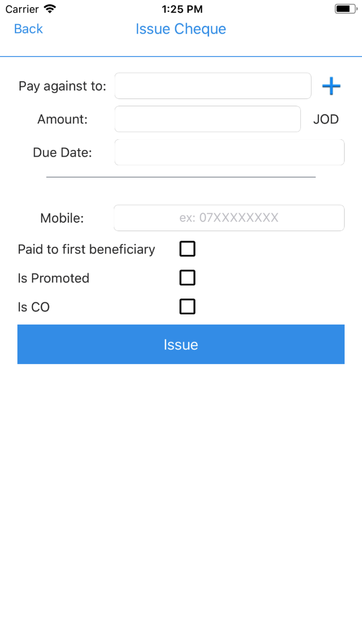Toggle the Is CO checkbox
The height and width of the screenshot is (644, 362).
pos(187,307)
